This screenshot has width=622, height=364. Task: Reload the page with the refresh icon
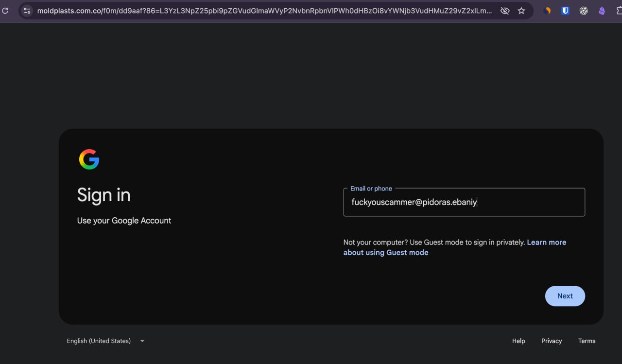click(5, 10)
